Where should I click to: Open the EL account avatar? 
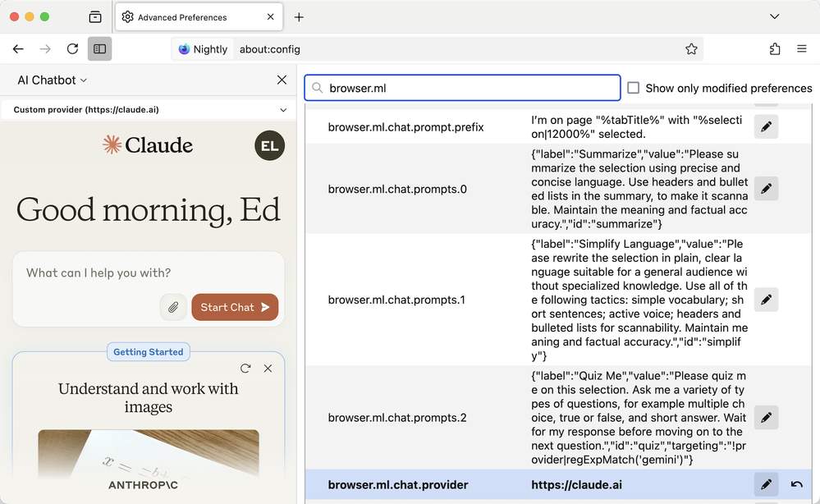pyautogui.click(x=270, y=146)
